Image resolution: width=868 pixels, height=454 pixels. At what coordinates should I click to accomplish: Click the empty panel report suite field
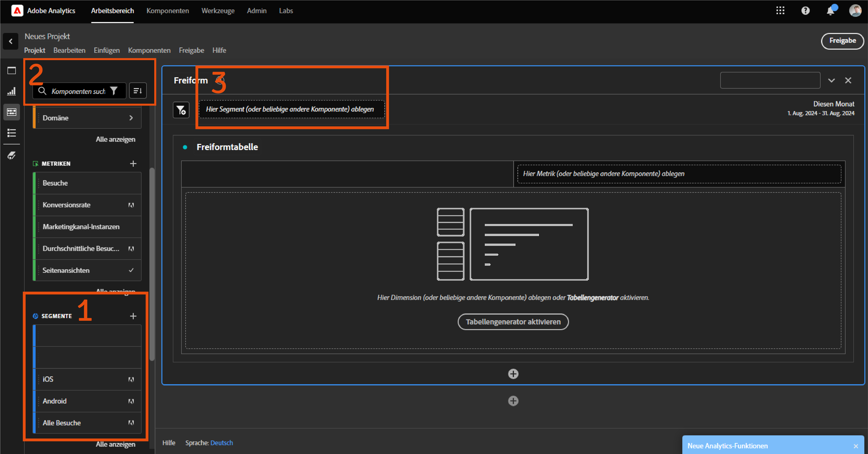coord(770,80)
